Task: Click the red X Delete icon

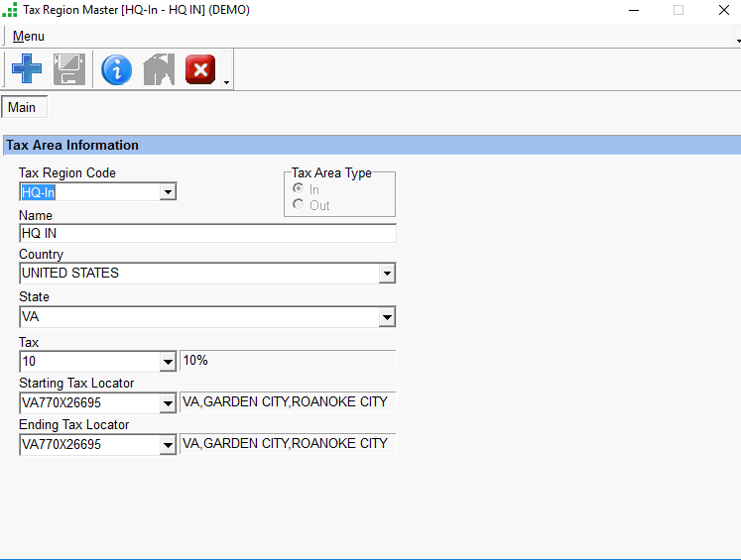Action: point(200,69)
